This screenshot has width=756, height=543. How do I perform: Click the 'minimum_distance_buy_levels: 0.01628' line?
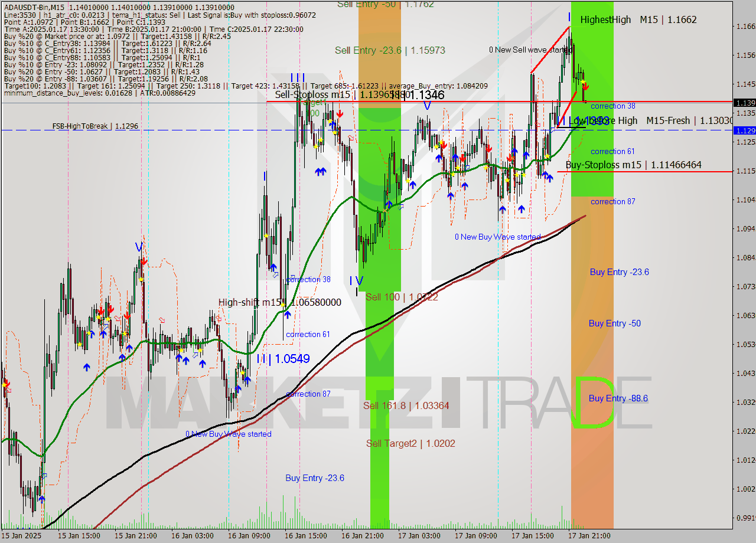tap(100, 93)
